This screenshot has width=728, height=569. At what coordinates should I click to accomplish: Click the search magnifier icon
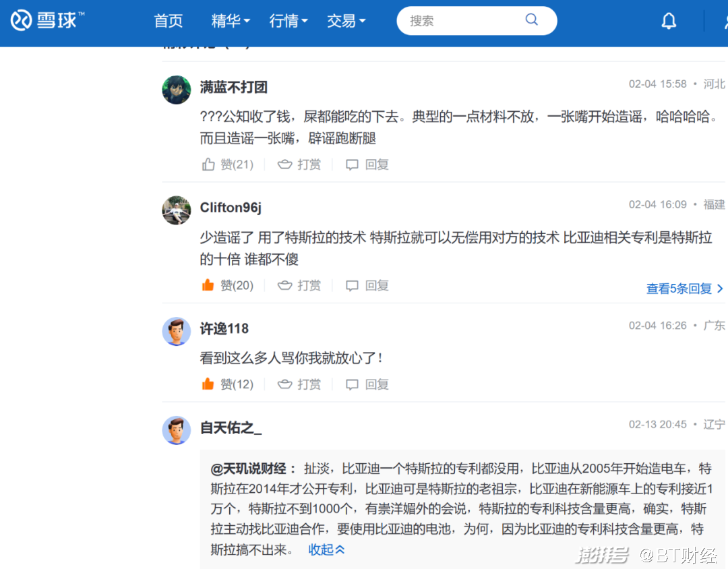point(532,20)
